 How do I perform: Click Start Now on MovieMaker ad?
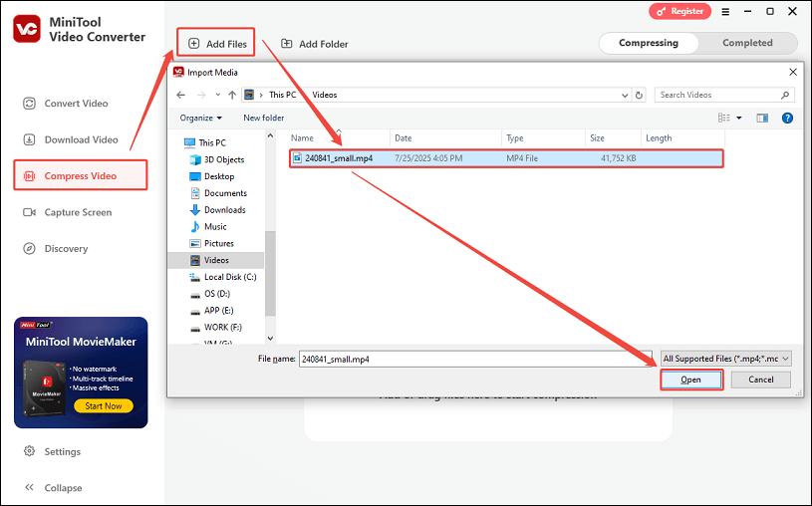tap(104, 405)
